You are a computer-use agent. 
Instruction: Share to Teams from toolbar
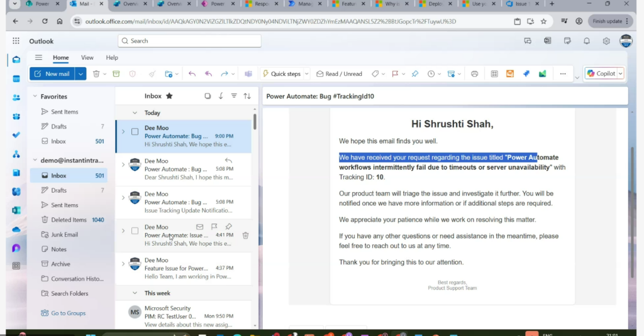(x=248, y=74)
